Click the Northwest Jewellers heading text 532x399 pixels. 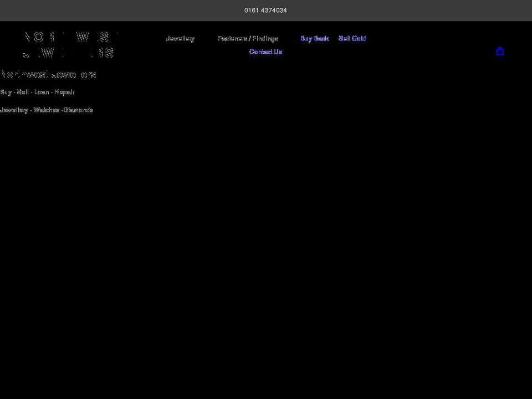pyautogui.click(x=48, y=74)
